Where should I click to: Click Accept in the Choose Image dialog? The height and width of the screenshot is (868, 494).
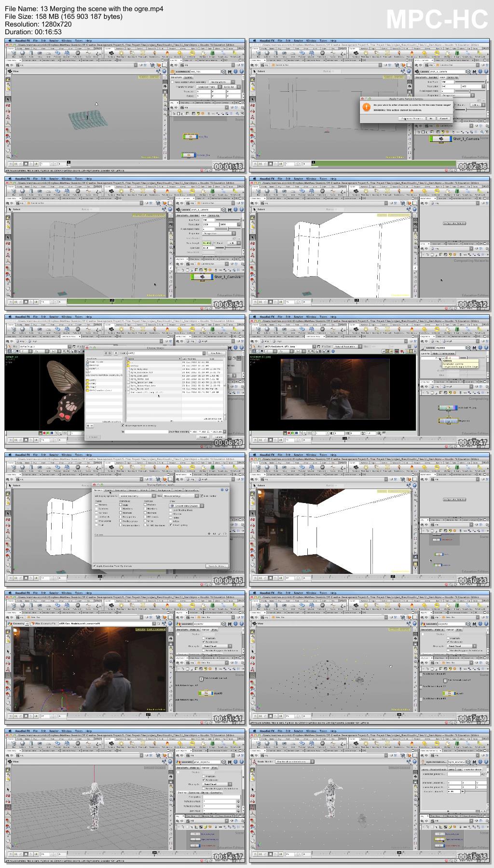coord(203,437)
